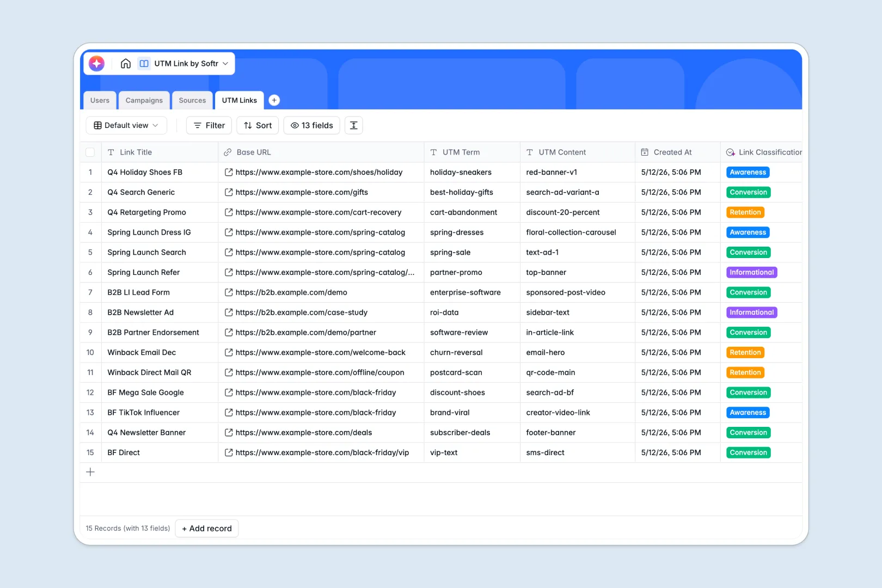Image resolution: width=882 pixels, height=588 pixels.
Task: Click the 'qr-code-main' content cell
Action: (578, 372)
